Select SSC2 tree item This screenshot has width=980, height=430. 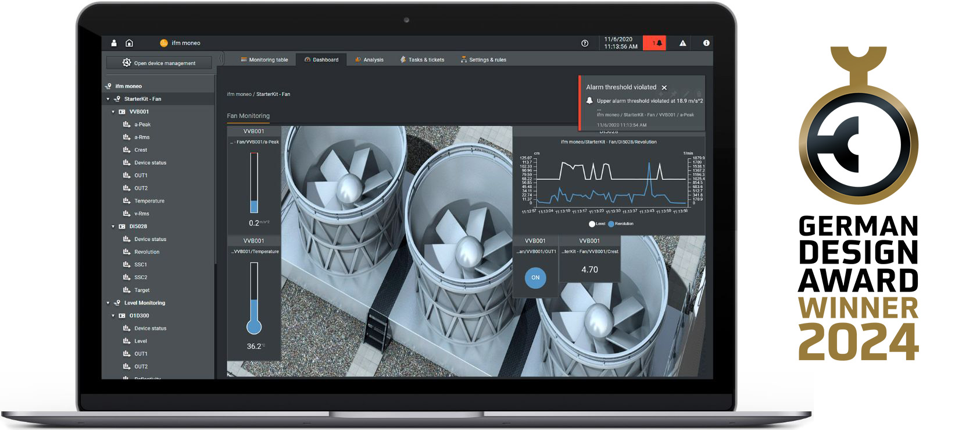141,278
